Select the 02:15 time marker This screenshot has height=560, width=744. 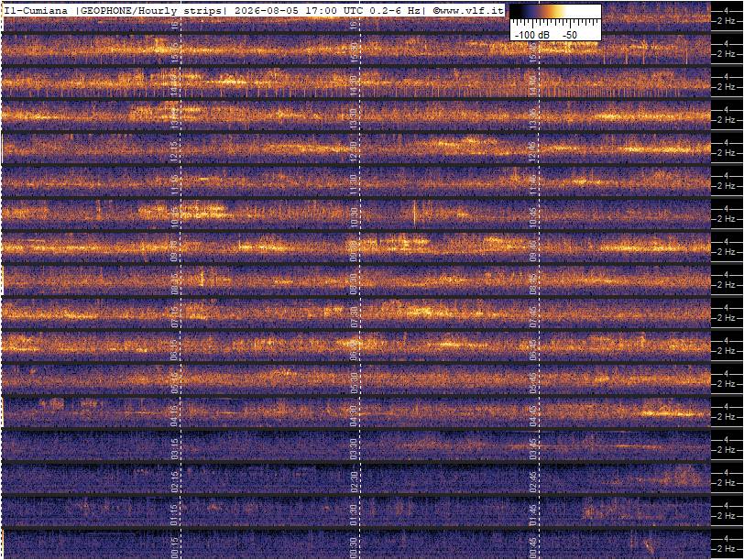174,482
